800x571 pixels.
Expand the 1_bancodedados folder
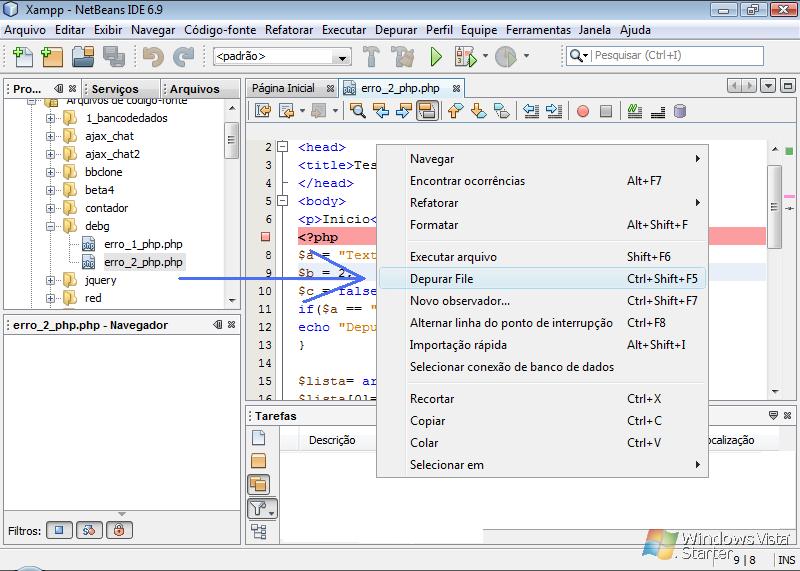50,118
